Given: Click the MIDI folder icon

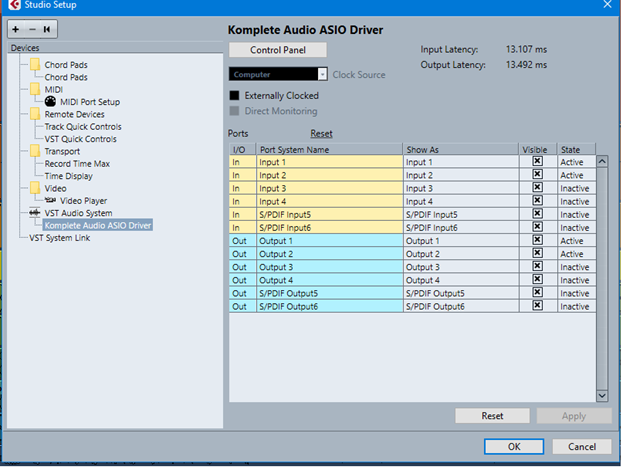Looking at the screenshot, I should click(x=35, y=89).
